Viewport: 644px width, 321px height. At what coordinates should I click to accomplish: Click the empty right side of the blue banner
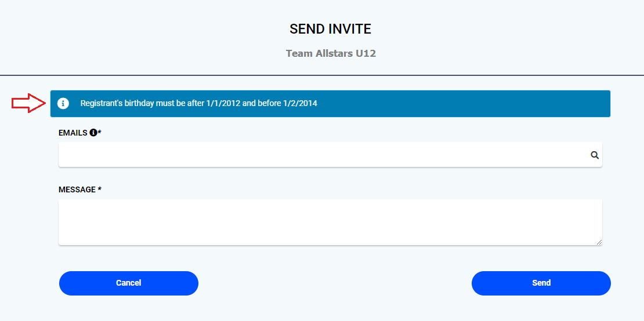[464, 104]
